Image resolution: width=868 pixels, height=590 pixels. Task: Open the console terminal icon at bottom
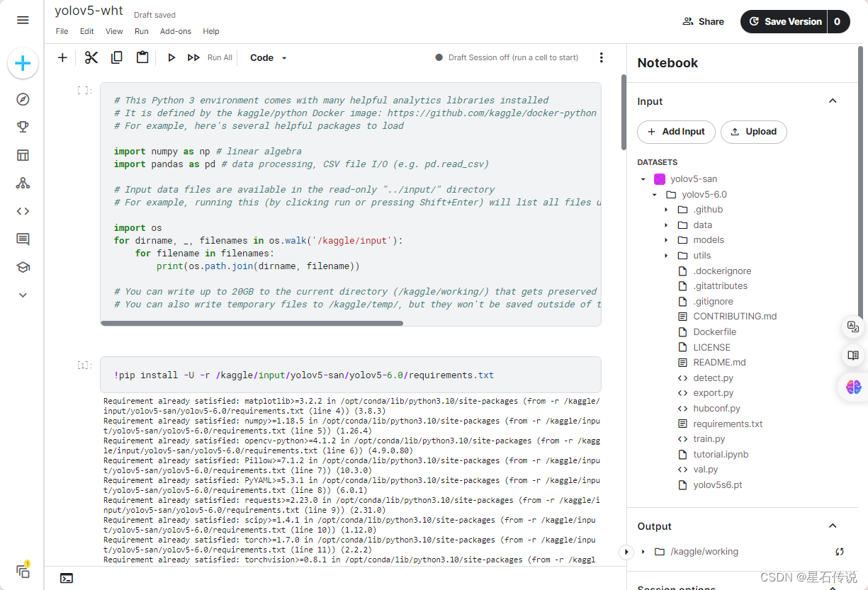pos(66,578)
